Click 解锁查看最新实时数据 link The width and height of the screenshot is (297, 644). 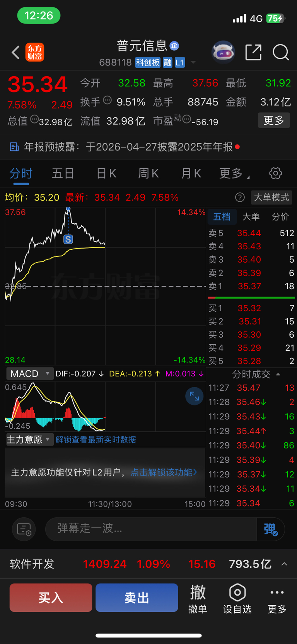click(96, 440)
